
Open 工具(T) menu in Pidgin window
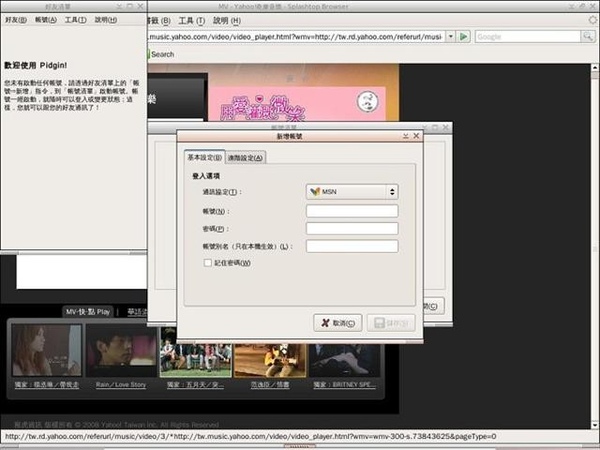click(75, 20)
